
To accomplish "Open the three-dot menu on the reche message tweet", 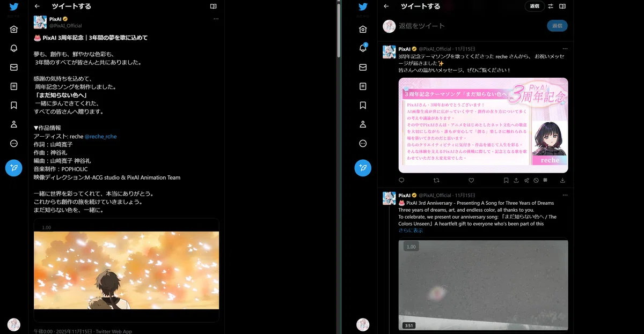I will pos(565,49).
